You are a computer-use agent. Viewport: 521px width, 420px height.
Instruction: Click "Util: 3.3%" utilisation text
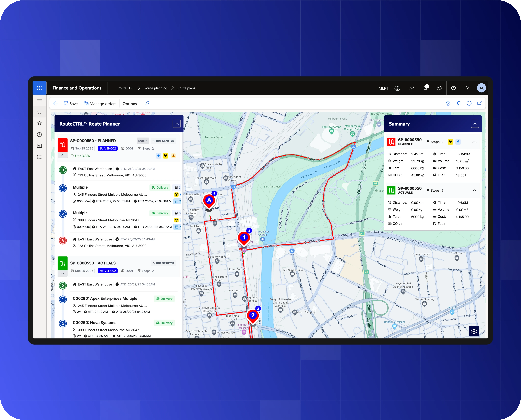point(82,156)
